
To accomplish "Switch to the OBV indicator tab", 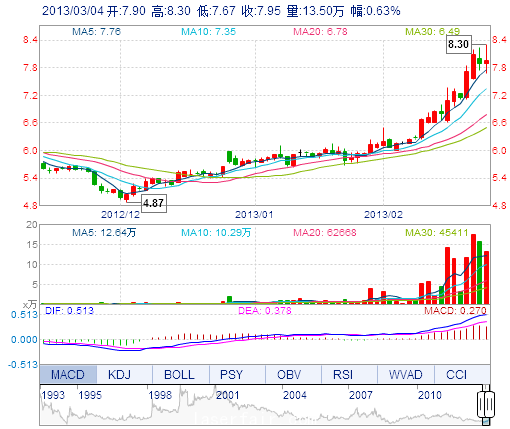I will 289,374.
